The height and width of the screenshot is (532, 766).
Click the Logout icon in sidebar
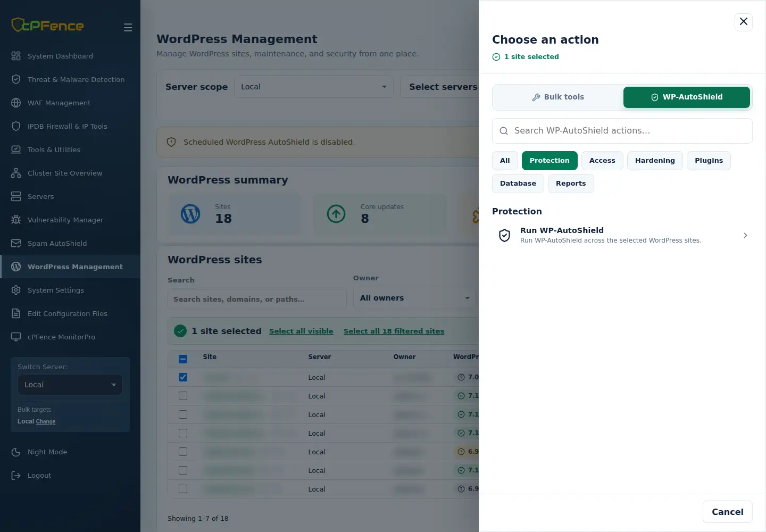point(16,475)
